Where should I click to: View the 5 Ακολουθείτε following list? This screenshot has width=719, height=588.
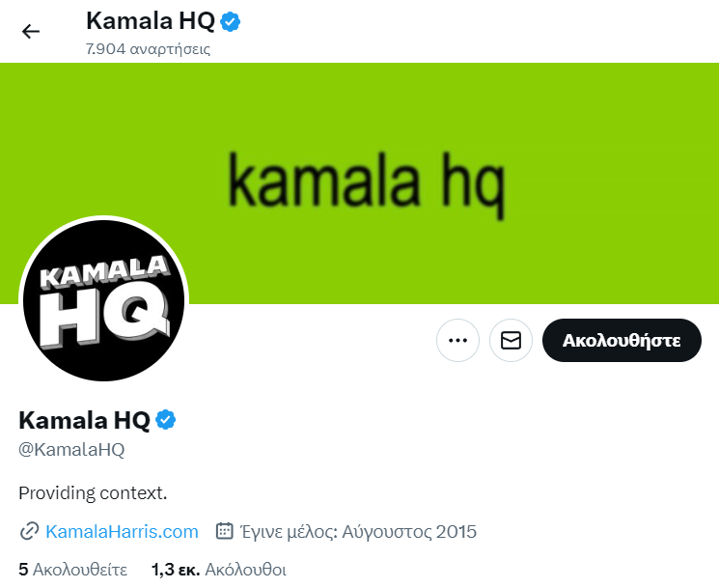(73, 570)
